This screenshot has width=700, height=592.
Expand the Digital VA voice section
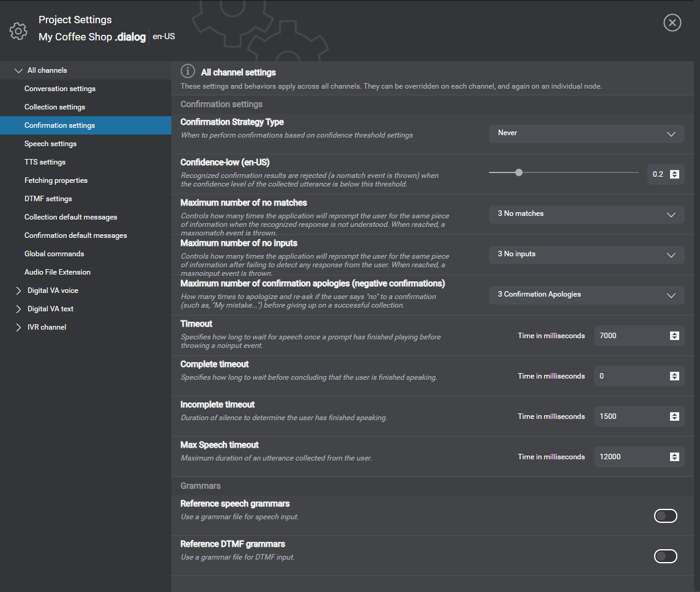[x=18, y=290]
